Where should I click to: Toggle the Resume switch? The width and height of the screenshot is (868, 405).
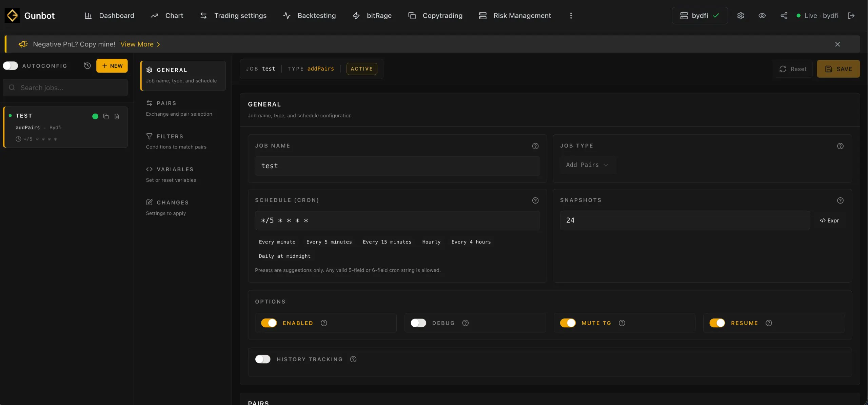(x=717, y=323)
